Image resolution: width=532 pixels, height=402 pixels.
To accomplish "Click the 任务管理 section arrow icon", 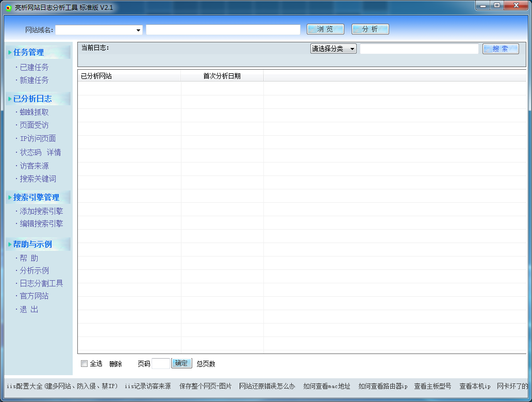I will tap(10, 52).
